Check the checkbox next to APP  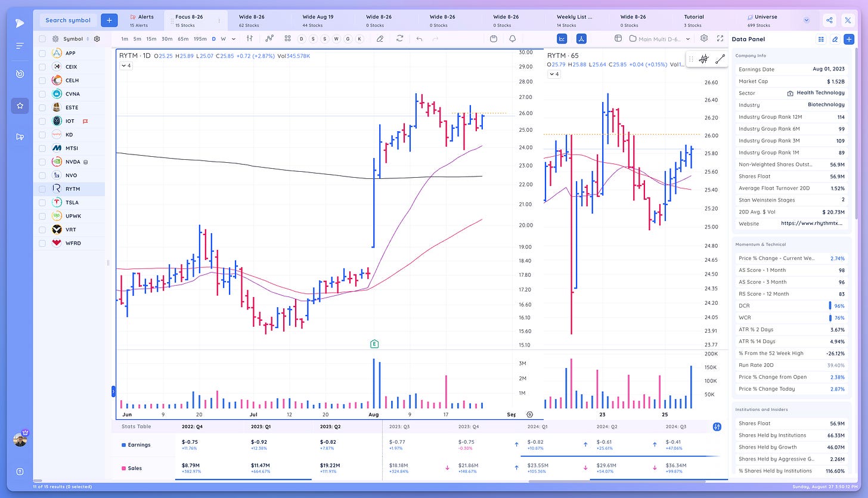click(x=42, y=53)
